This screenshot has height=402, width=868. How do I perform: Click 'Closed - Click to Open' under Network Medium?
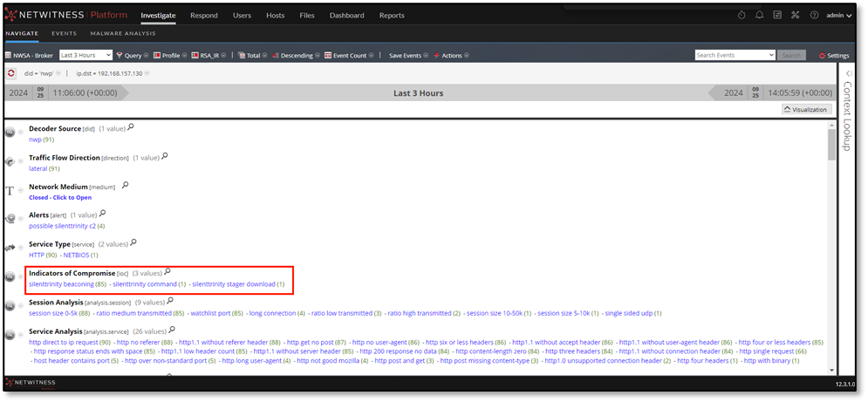(59, 197)
